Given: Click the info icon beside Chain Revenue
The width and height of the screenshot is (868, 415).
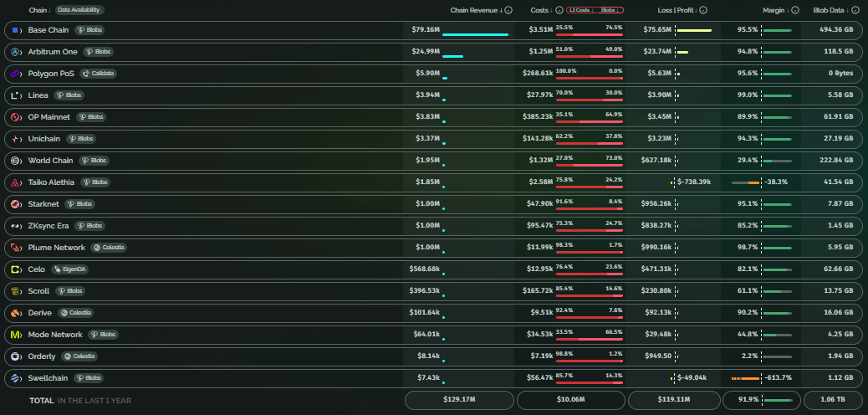Looking at the screenshot, I should point(508,10).
